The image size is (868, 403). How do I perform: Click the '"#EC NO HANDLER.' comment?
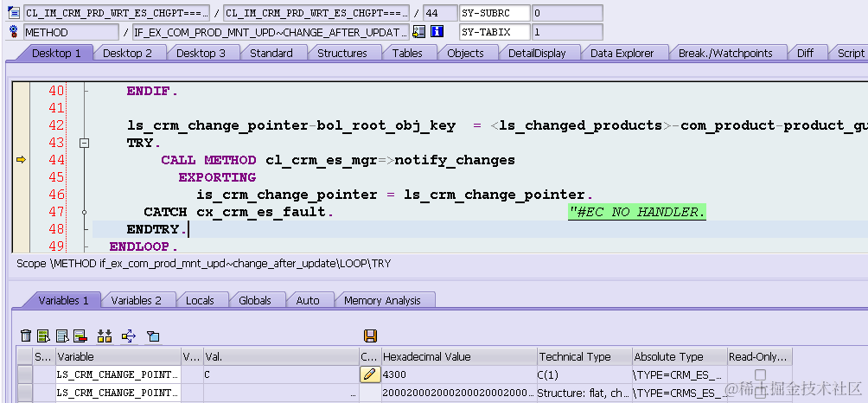pos(637,212)
